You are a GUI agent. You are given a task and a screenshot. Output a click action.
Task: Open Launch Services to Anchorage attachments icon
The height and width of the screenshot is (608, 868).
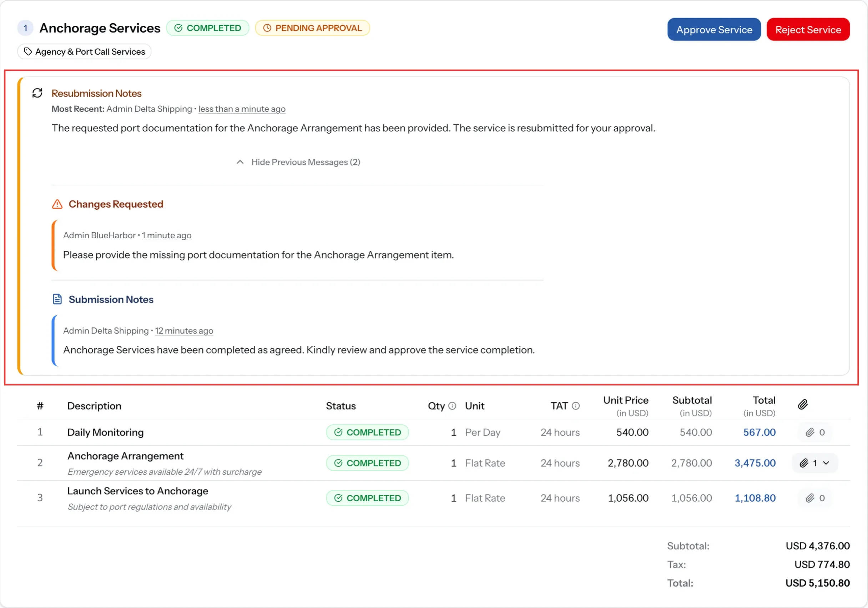click(x=815, y=498)
